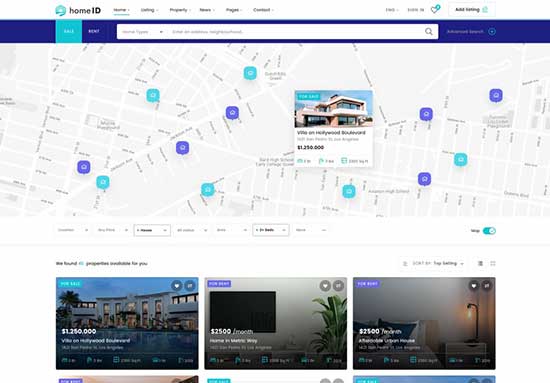Image resolution: width=550 pixels, height=383 pixels.
Task: Favorite the Home in Metric Way card
Action: [325, 286]
